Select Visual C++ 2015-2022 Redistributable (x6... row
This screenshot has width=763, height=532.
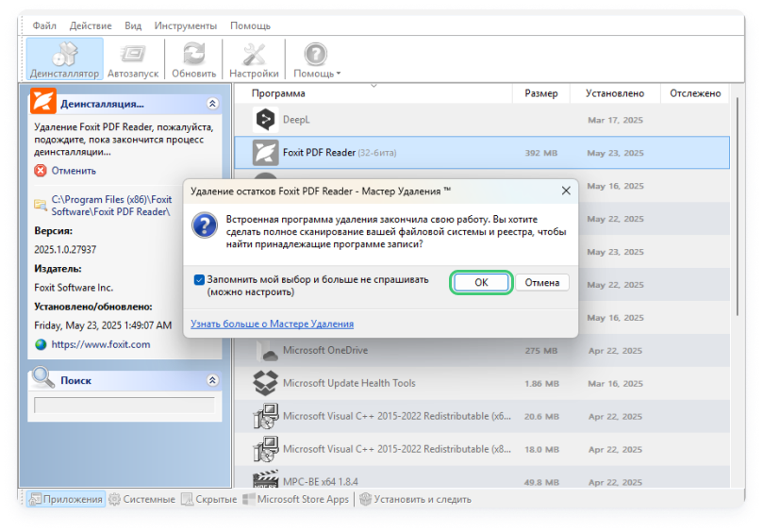(x=482, y=416)
